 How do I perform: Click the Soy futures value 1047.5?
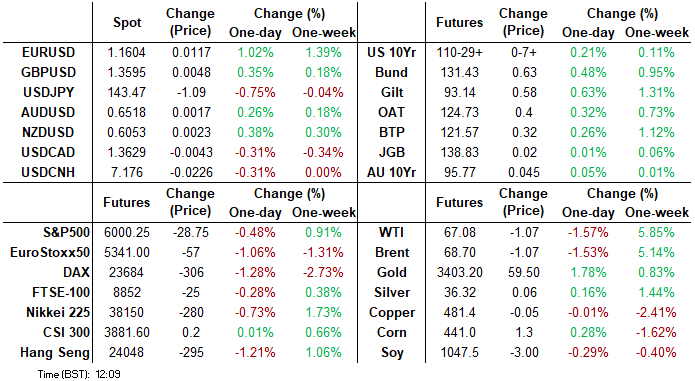459,352
